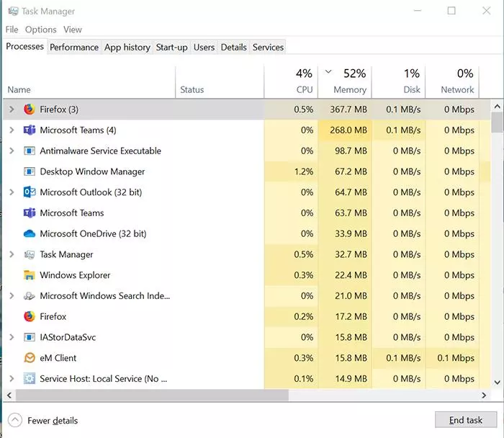Switch to the Performance tab

pos(74,48)
